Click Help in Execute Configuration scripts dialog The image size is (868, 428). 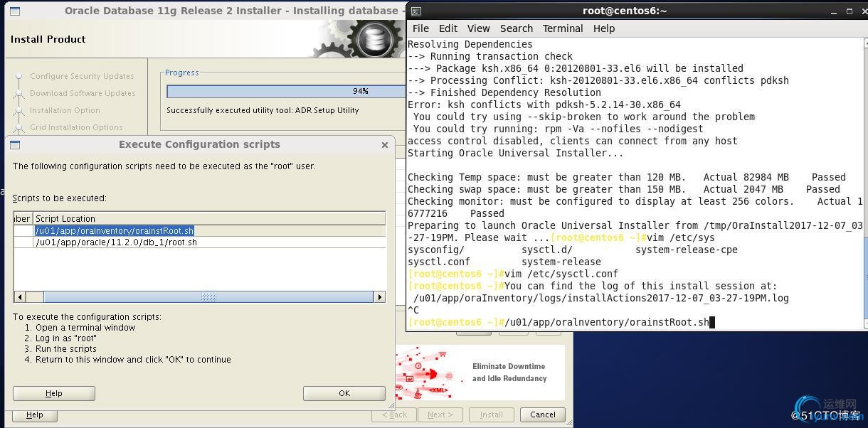pos(54,393)
